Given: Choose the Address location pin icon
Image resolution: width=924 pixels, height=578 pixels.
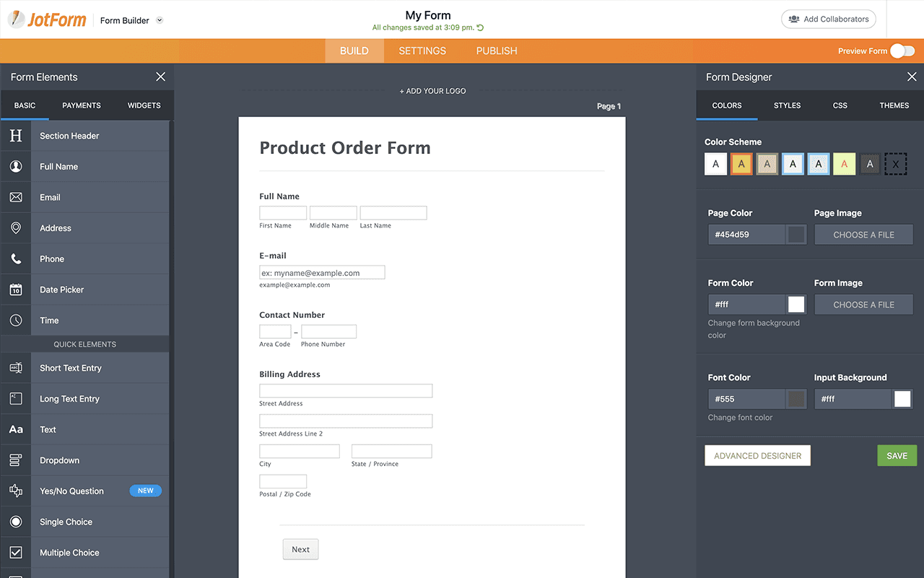Looking at the screenshot, I should tap(16, 228).
